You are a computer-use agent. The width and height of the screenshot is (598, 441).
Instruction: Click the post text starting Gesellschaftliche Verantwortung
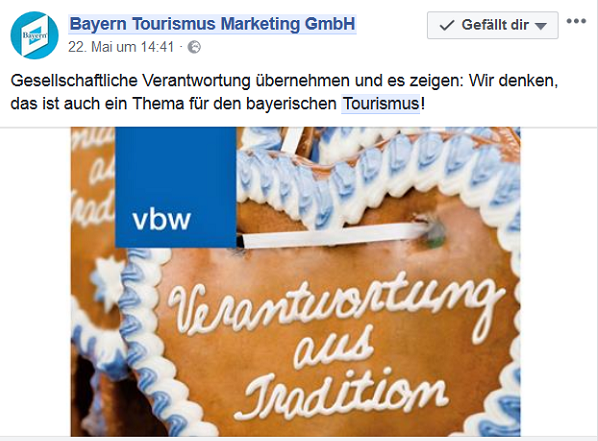(284, 92)
